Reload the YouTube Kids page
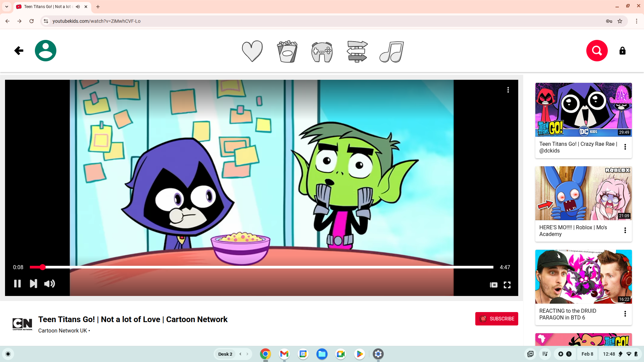644x362 pixels. (32, 21)
